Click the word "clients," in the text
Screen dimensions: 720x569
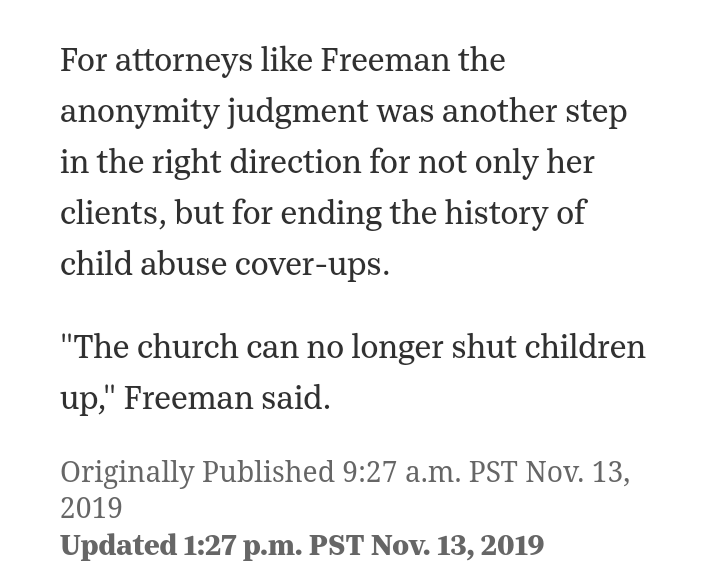click(113, 213)
